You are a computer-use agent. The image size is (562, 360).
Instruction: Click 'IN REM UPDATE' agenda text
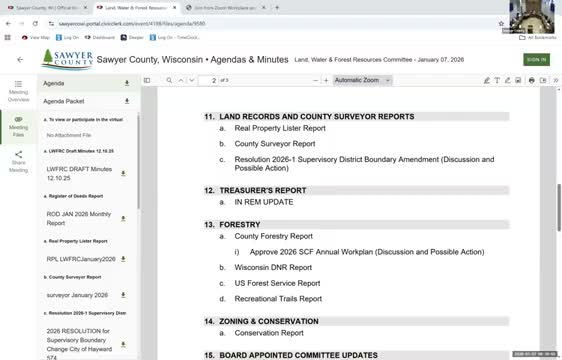coord(264,202)
